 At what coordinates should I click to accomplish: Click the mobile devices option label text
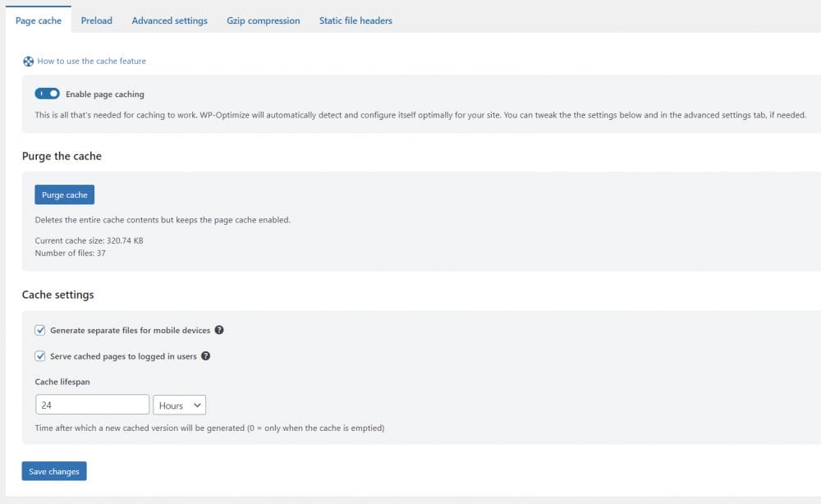coord(130,330)
